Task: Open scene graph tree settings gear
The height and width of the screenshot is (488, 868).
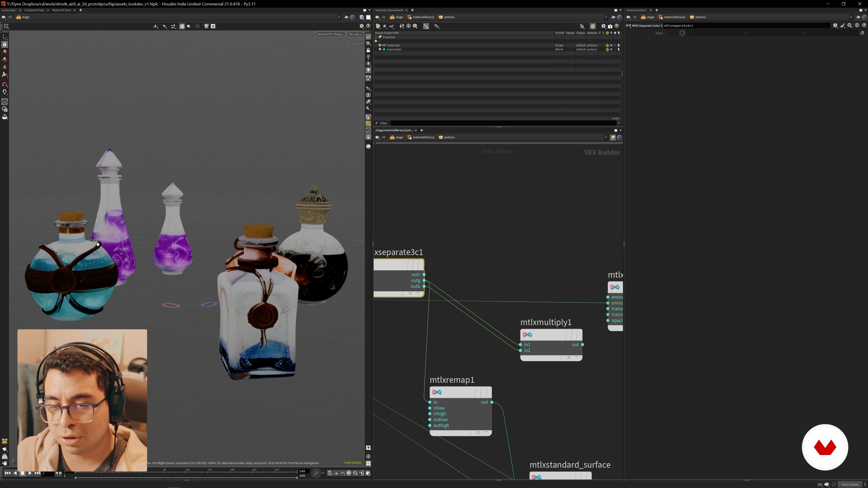Action: point(604,26)
